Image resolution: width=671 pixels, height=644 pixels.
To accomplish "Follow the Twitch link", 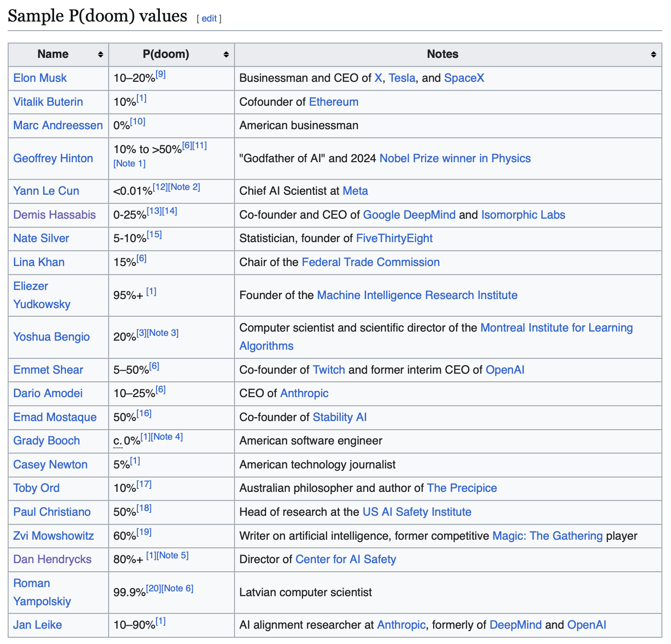I will point(329,370).
